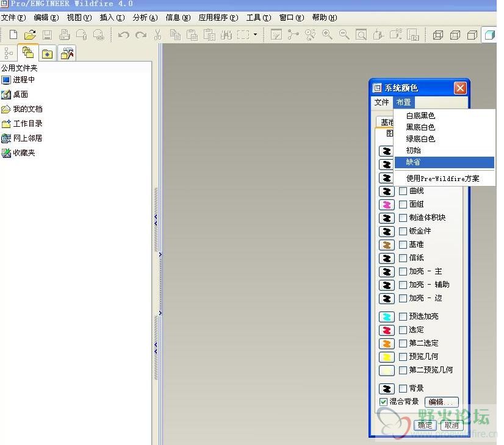
Task: Click the Paste clipboard icon
Action: (192, 35)
